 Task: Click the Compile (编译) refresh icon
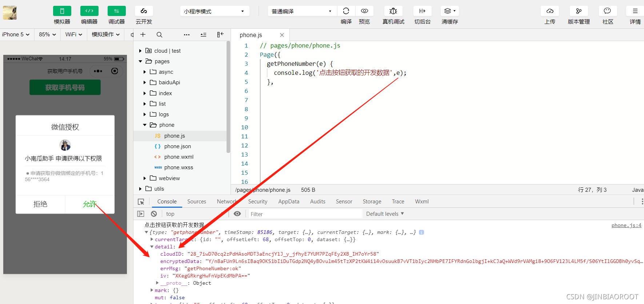[x=346, y=11]
